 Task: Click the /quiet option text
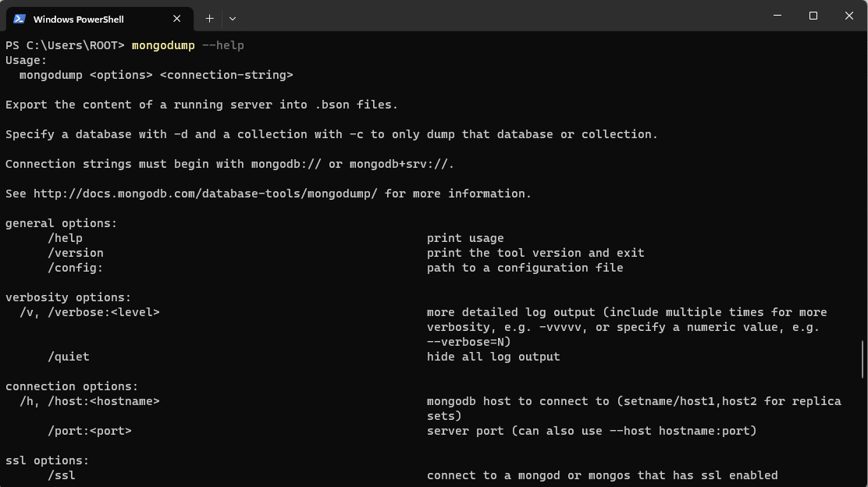[69, 357]
